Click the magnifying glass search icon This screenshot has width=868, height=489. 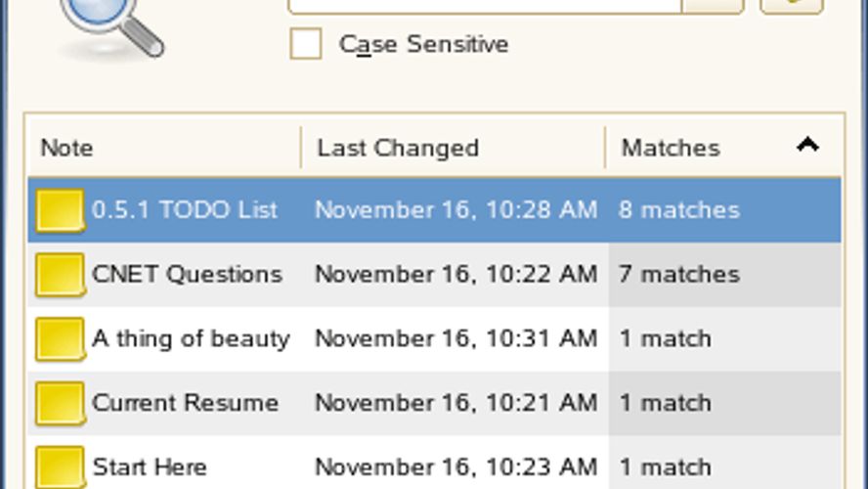[x=110, y=22]
